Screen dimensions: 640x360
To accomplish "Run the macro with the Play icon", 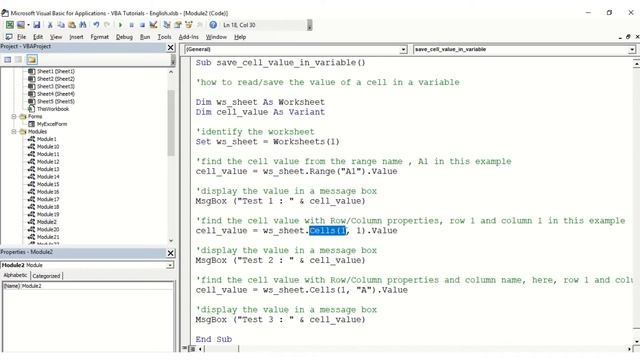I will (x=120, y=25).
